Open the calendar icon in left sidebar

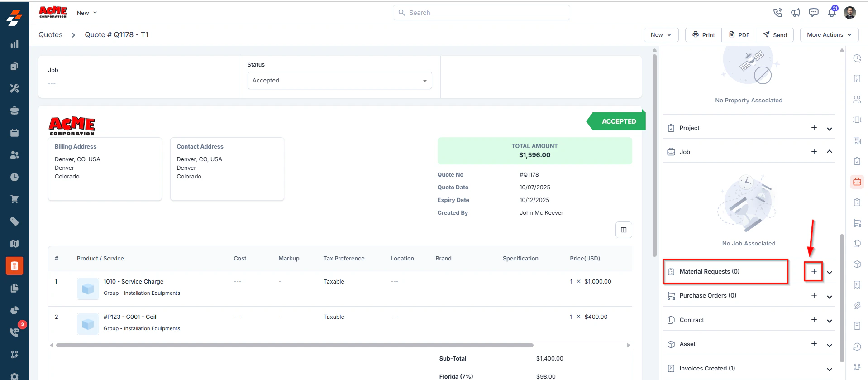click(14, 133)
